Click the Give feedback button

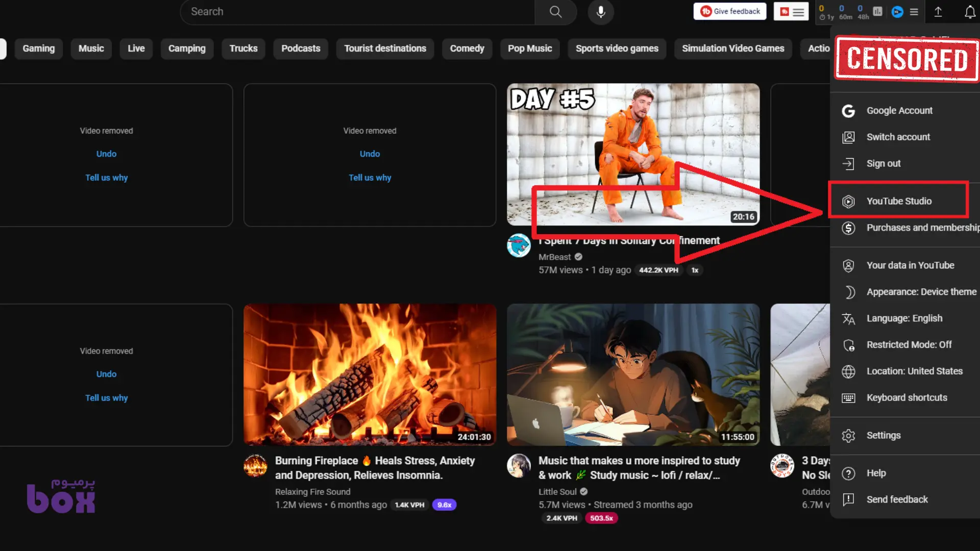click(730, 11)
